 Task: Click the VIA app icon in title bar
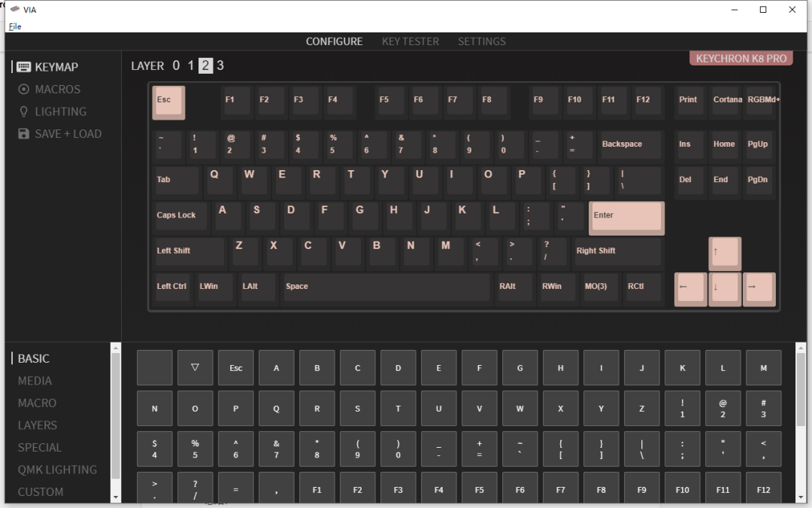[x=15, y=9]
